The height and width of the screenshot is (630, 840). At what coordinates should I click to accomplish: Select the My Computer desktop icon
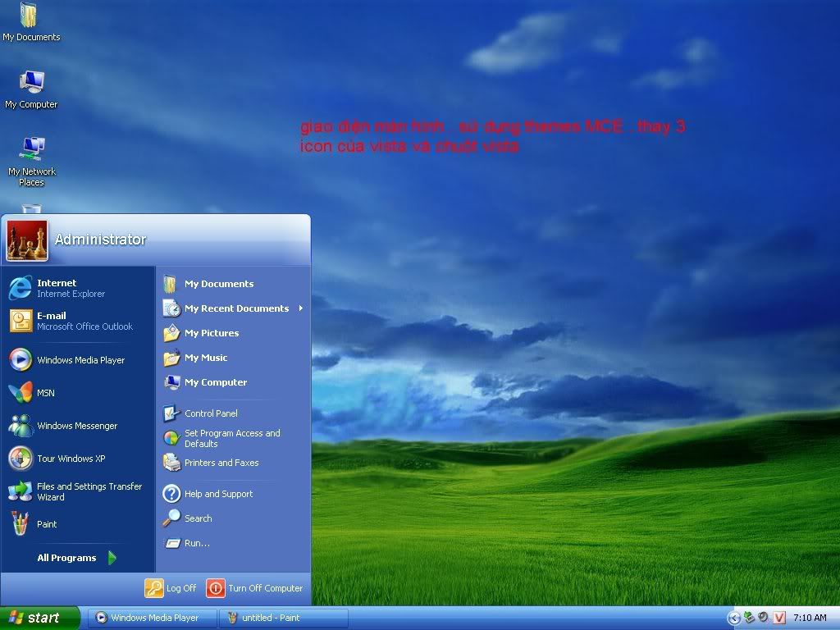tap(31, 89)
